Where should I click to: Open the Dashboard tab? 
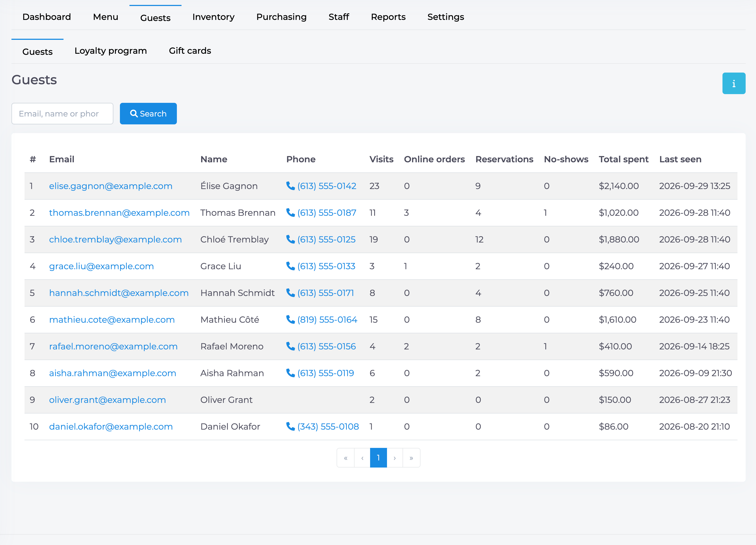[x=47, y=17]
